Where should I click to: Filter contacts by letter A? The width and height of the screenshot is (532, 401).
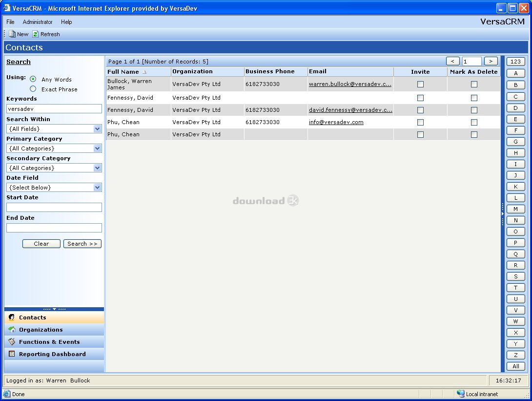[x=516, y=73]
